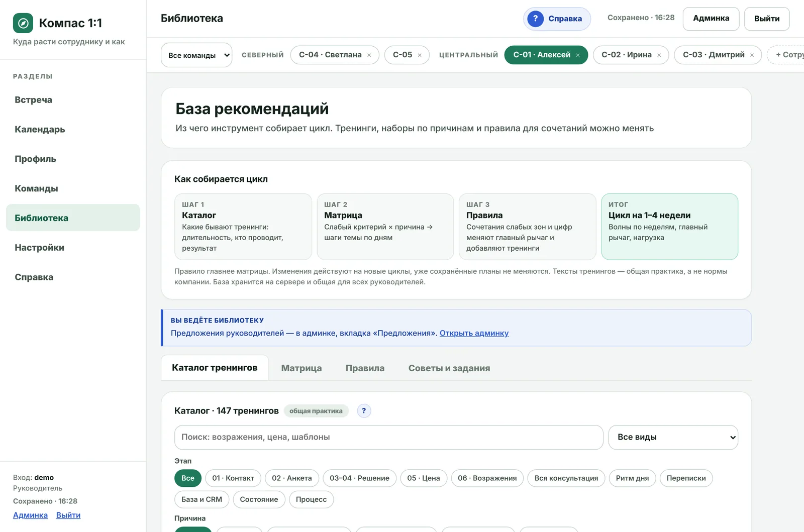Remove the С-02 · Ирина chip with its x

(x=659, y=55)
